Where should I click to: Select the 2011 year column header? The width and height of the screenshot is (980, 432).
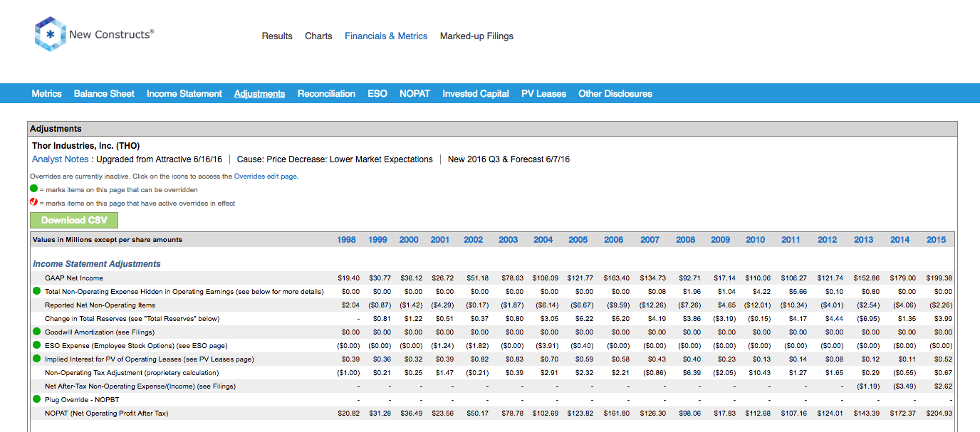click(x=791, y=240)
